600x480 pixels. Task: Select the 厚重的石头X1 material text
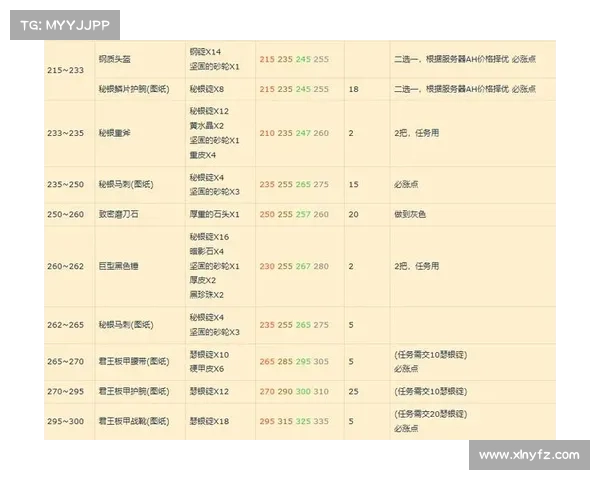pos(214,215)
